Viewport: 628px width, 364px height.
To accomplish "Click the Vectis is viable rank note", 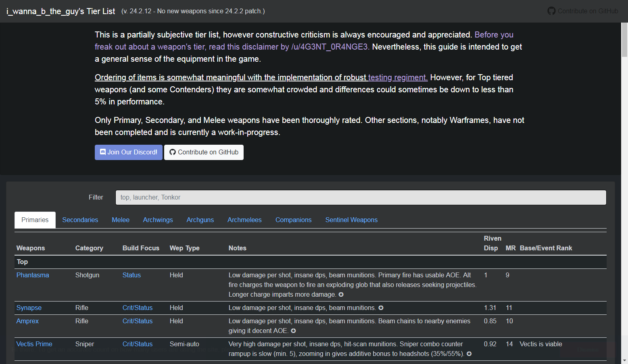I will (541, 344).
